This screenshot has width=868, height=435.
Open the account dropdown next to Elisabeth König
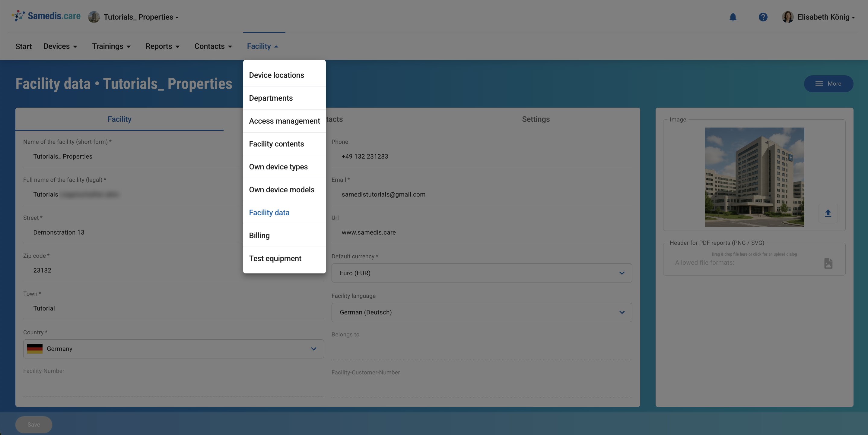pos(854,17)
